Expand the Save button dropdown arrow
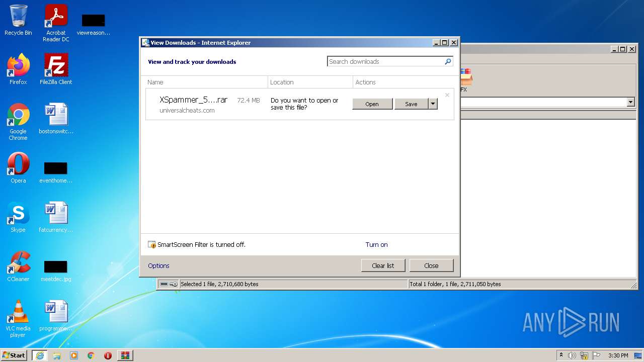Screen dimensions: 644x362 [433, 104]
